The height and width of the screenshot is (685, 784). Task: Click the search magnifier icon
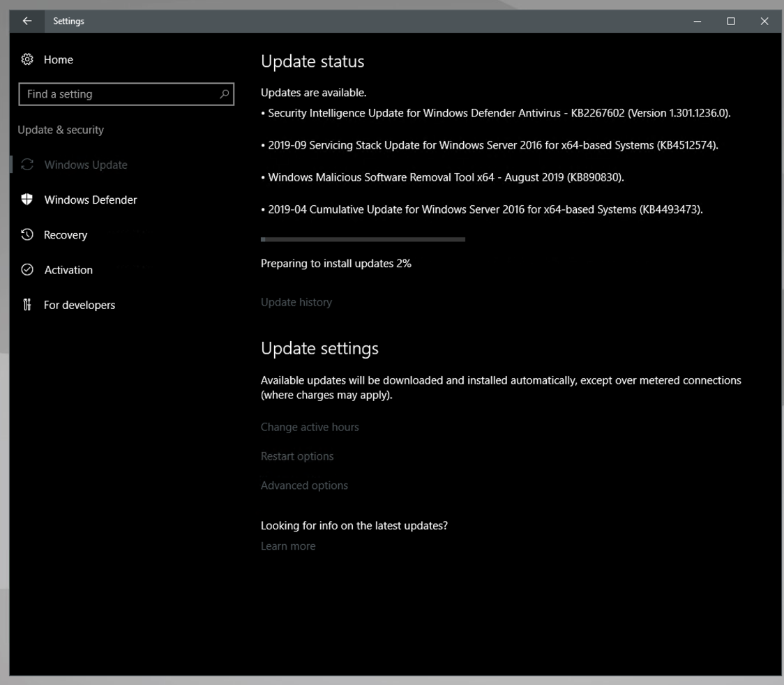(225, 94)
